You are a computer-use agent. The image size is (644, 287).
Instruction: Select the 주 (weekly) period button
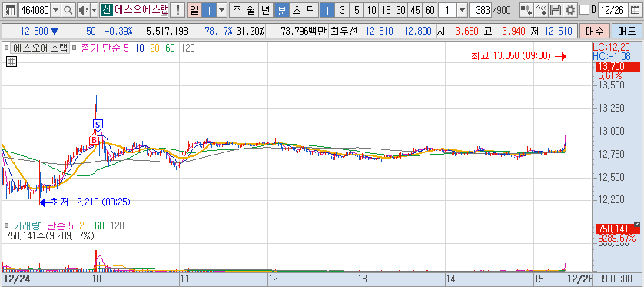[x=236, y=11]
